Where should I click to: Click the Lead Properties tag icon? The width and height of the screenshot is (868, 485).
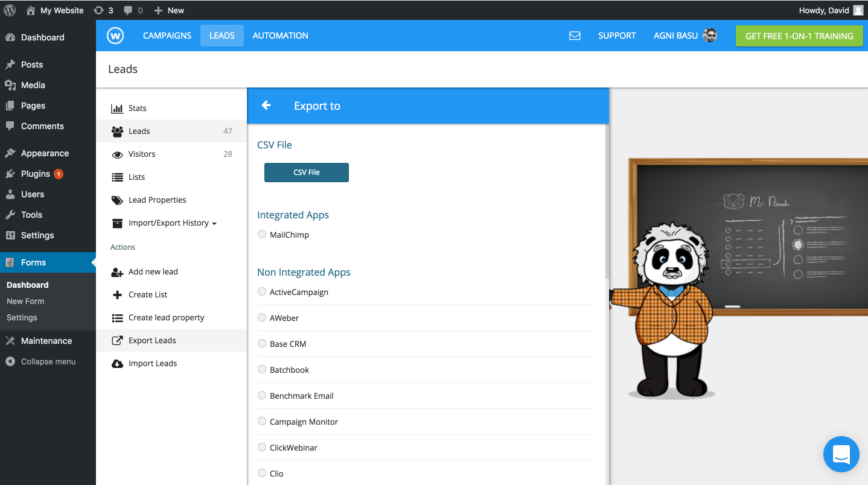118,200
